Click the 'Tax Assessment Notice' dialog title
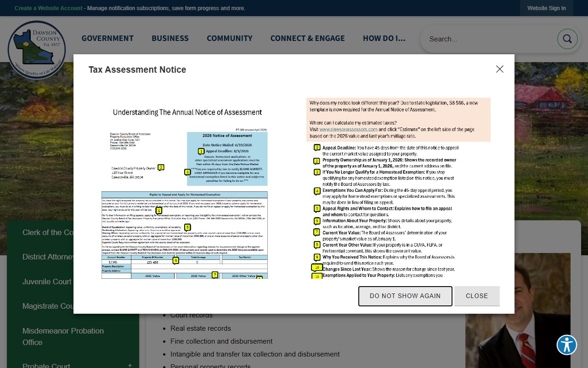This screenshot has height=368, width=588. coord(137,69)
